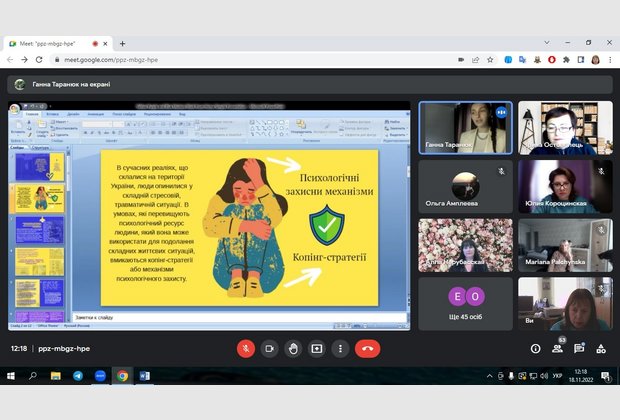Bookmark this page with the star
The height and width of the screenshot is (420, 620).
tap(490, 60)
